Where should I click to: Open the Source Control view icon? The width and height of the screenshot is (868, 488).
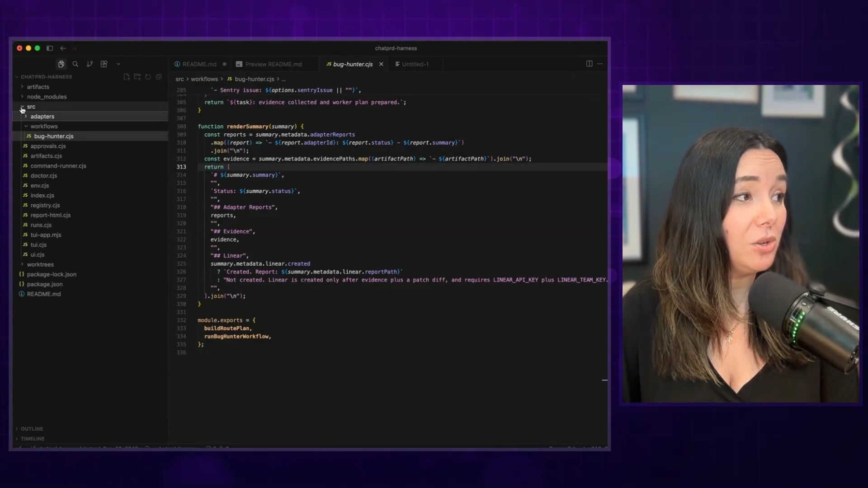point(90,64)
